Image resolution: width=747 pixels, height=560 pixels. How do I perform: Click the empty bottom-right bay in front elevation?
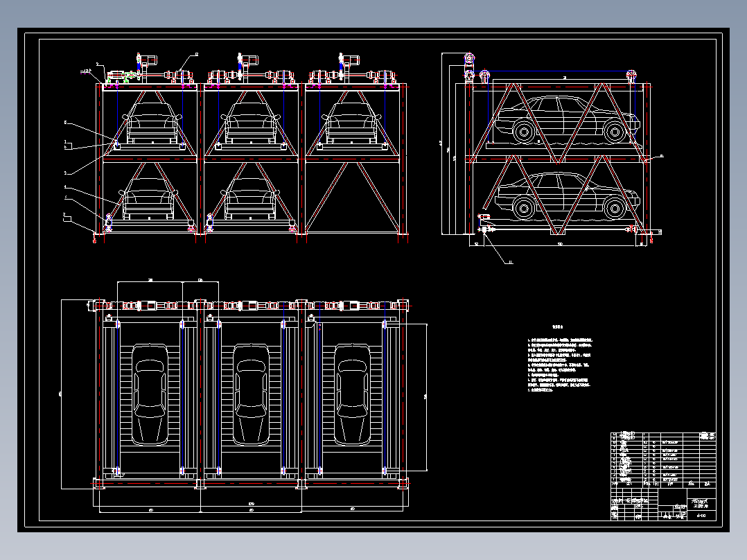pos(352,198)
